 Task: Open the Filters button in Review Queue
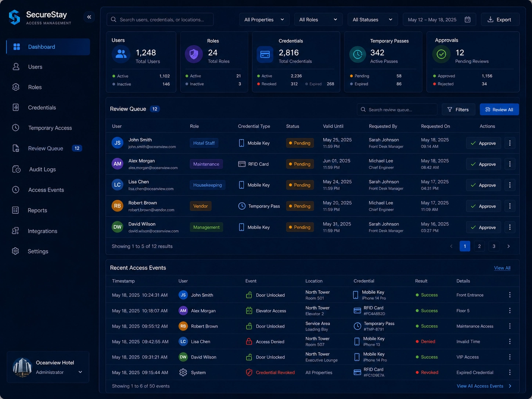tap(458, 109)
